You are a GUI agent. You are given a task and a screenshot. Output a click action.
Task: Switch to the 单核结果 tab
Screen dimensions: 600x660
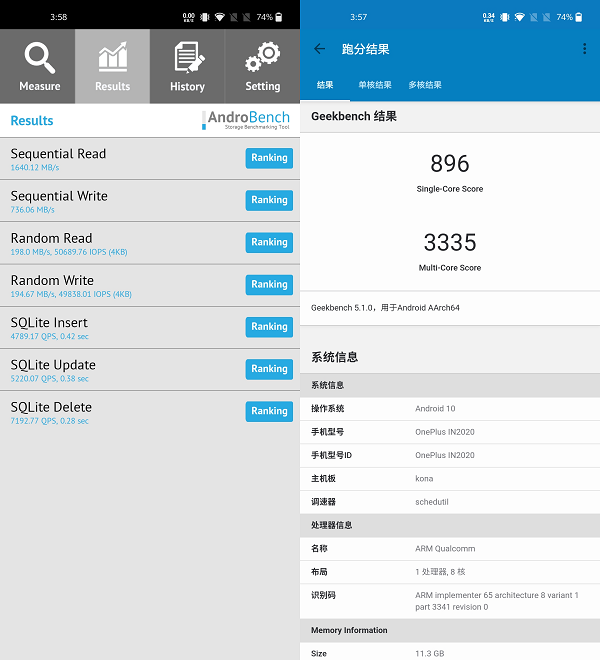[375, 85]
